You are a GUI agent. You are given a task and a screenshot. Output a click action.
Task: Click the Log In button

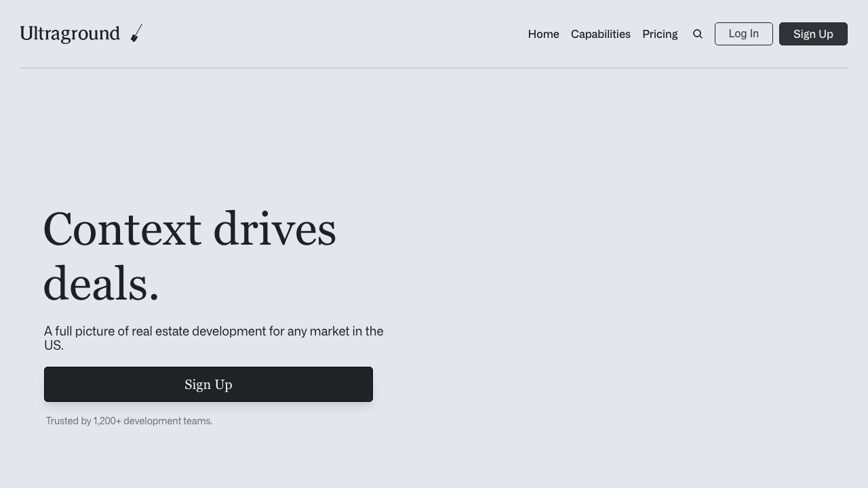click(x=744, y=34)
